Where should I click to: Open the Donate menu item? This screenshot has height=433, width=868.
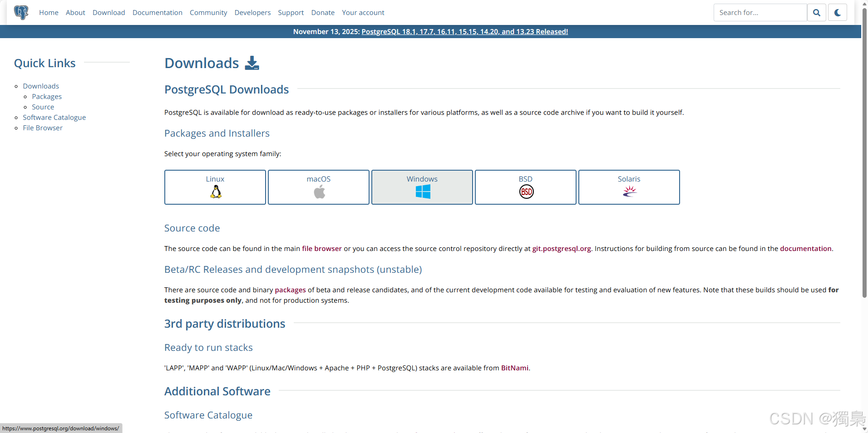point(323,13)
